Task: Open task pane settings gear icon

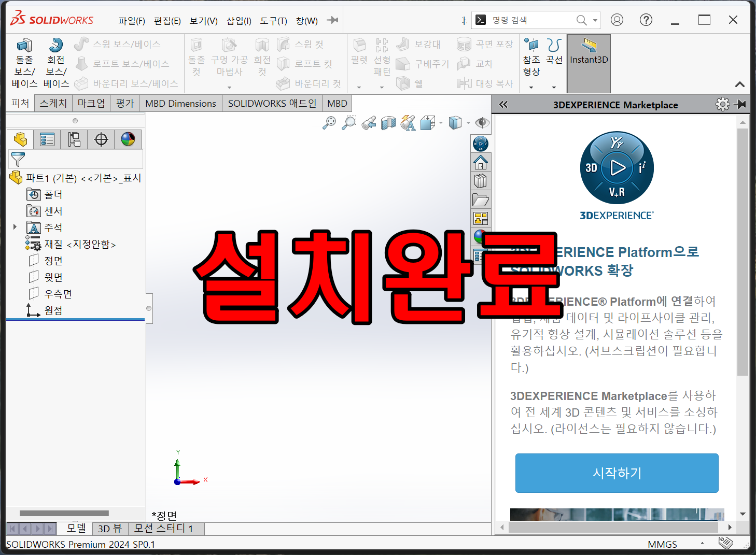Action: [x=722, y=104]
